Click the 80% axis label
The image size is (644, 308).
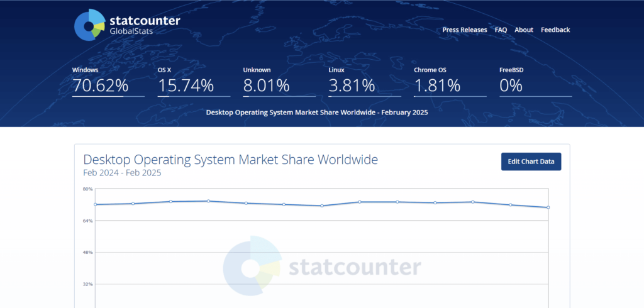coord(88,189)
